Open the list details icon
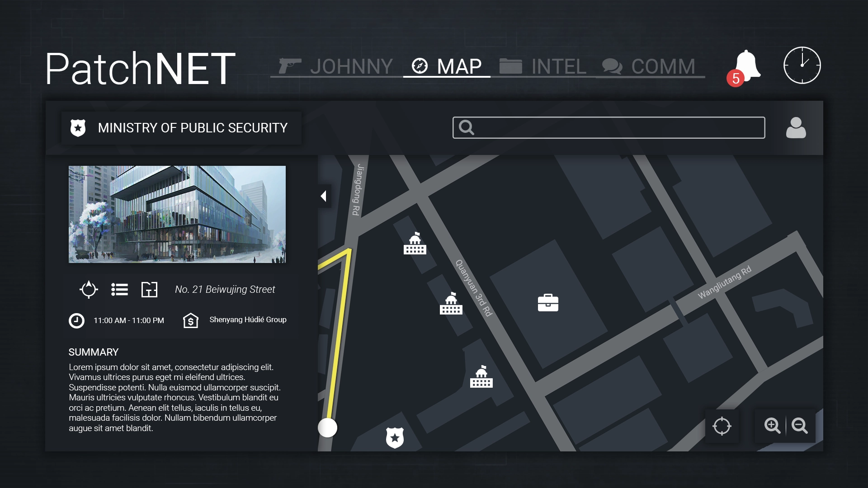The width and height of the screenshot is (868, 488). [x=120, y=289]
